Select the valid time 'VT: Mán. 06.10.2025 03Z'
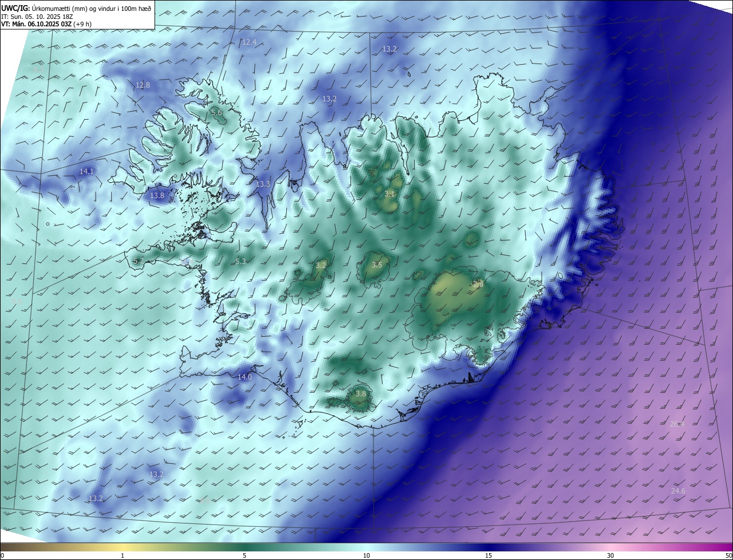The width and height of the screenshot is (733, 560). (37, 24)
